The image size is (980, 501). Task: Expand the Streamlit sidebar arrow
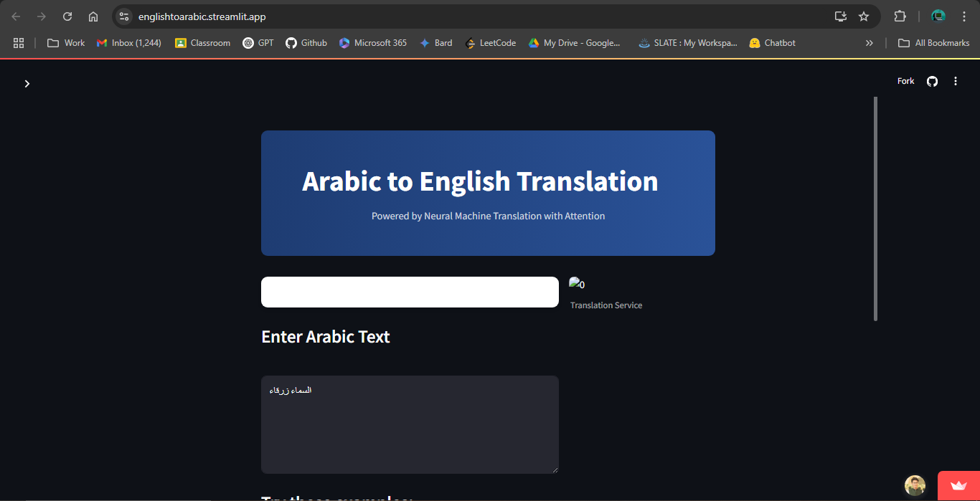[x=27, y=83]
